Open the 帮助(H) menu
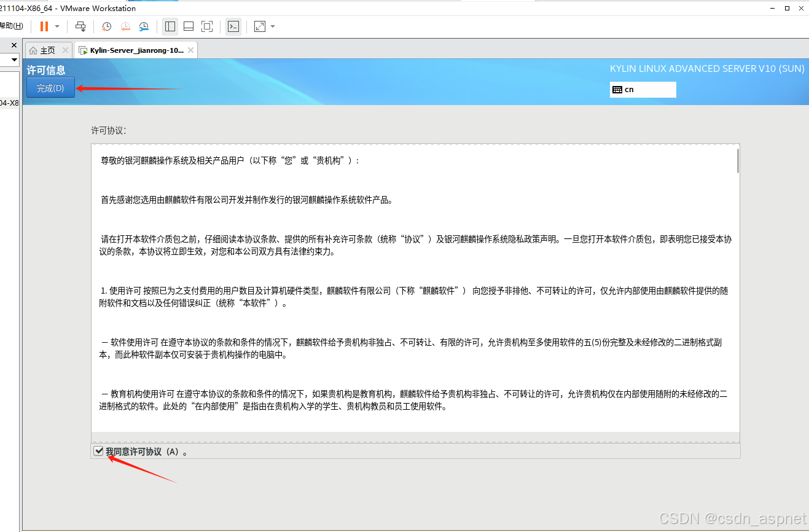This screenshot has height=532, width=809. (x=10, y=26)
